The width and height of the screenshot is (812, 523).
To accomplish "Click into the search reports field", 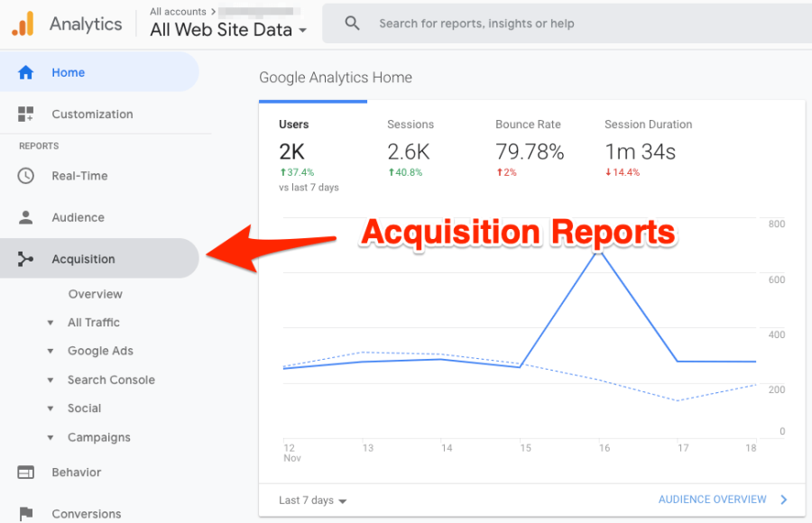I will click(x=567, y=23).
